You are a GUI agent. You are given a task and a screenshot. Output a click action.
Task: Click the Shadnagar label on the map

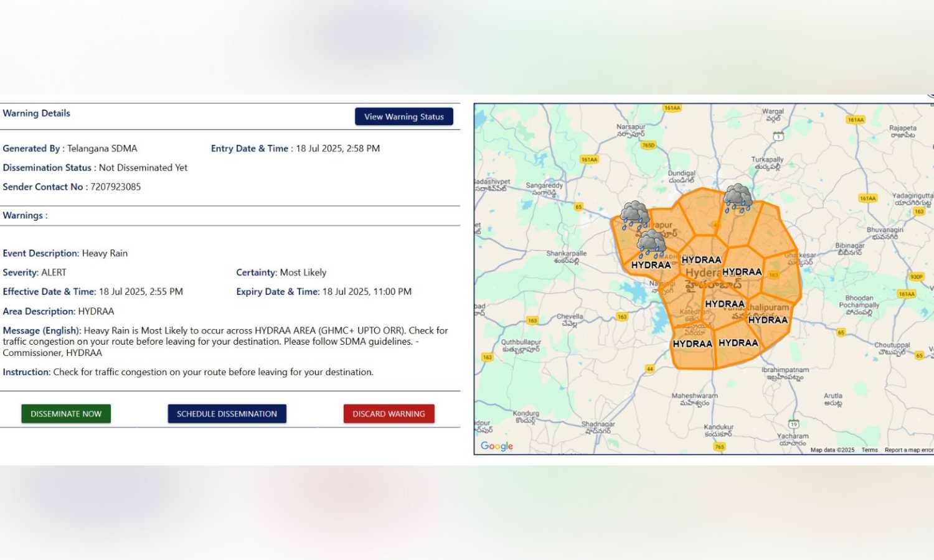click(x=598, y=427)
